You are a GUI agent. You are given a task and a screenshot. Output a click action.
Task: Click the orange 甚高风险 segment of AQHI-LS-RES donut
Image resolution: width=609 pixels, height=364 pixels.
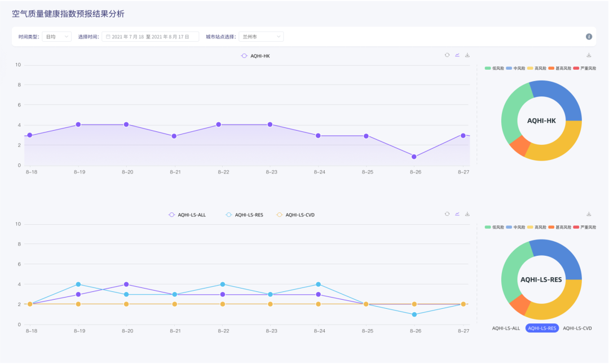click(520, 304)
